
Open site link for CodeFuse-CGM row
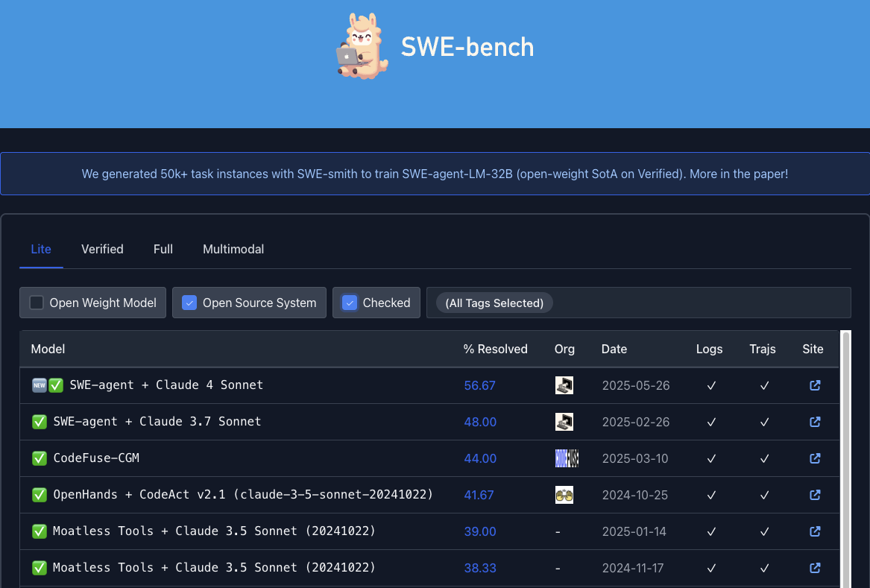815,458
